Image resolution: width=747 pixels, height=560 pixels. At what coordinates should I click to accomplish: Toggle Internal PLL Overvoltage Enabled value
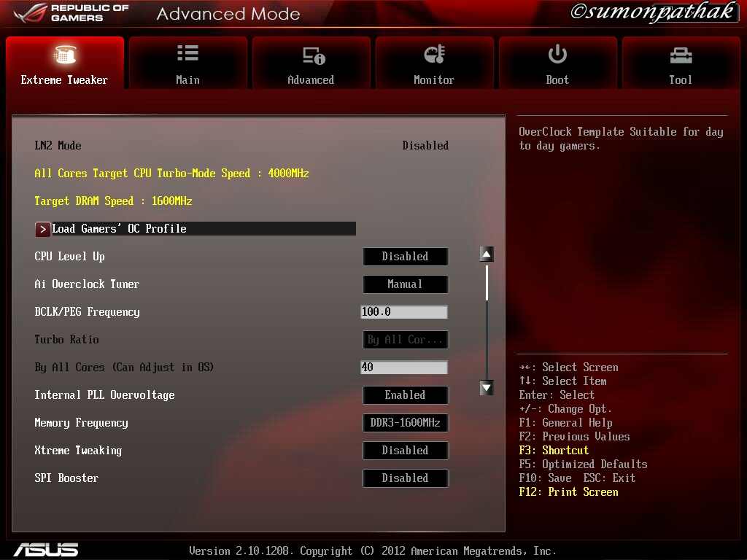[405, 395]
